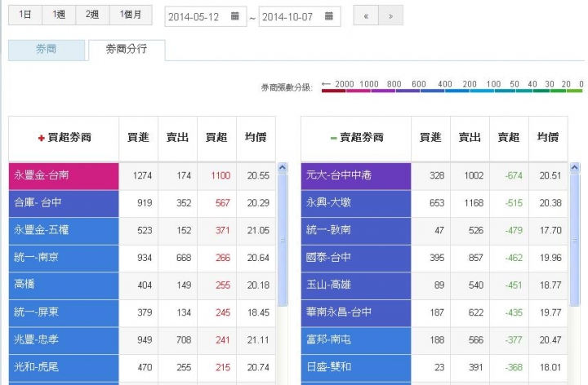Viewport: 588px width, 385px height.
Task: Open calendar picker for start date
Action: click(234, 15)
